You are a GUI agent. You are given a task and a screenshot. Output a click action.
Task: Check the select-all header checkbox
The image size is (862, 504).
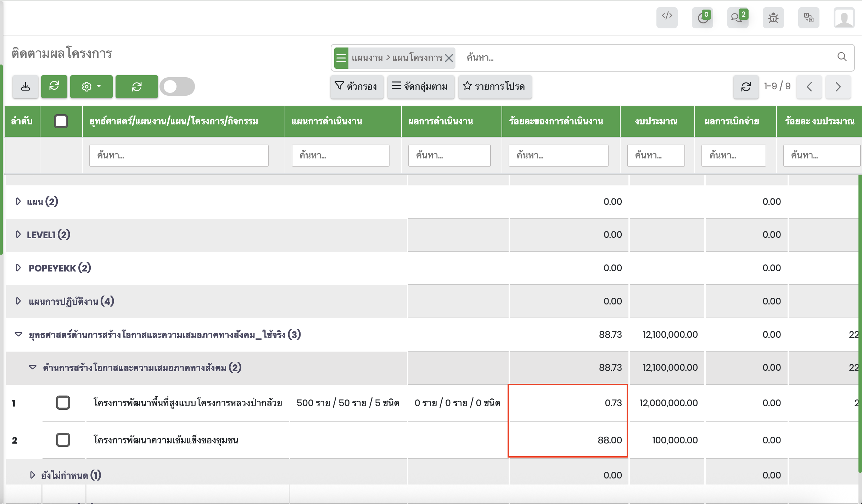pyautogui.click(x=61, y=121)
